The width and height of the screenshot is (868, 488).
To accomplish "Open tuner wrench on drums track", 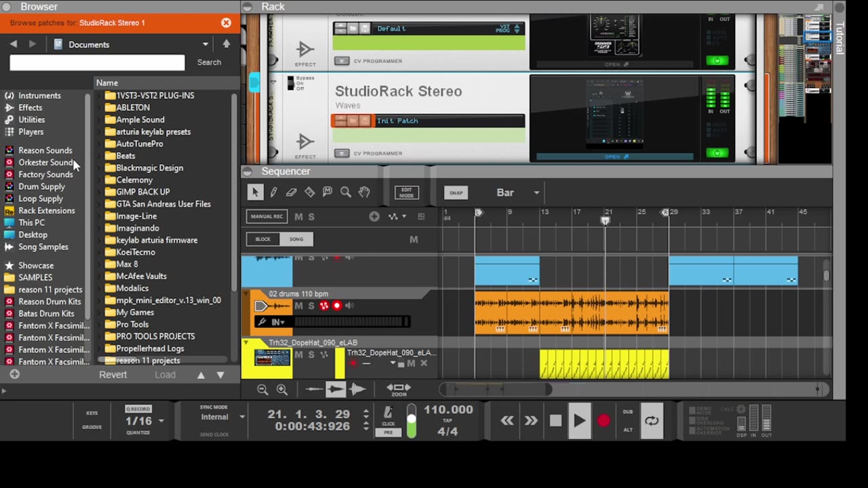I will [262, 321].
